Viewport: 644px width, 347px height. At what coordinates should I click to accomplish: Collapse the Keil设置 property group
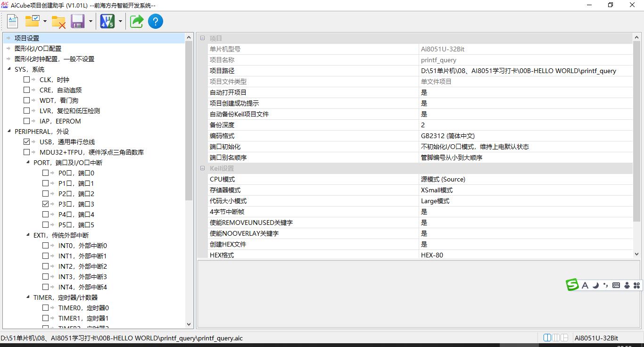click(x=202, y=168)
